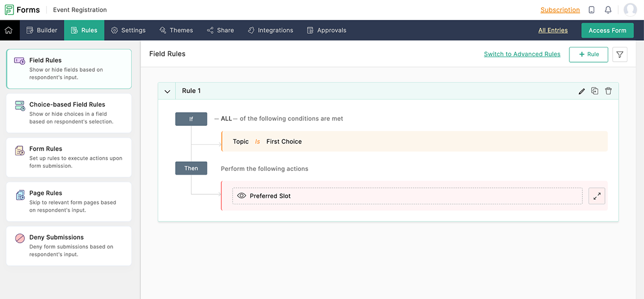Screen dimensions: 644x299
Task: Duplicate Rule 1 using the copy icon
Action: click(595, 91)
